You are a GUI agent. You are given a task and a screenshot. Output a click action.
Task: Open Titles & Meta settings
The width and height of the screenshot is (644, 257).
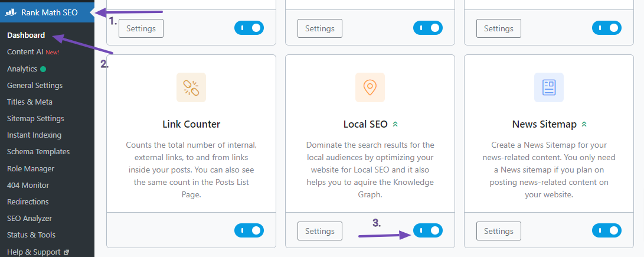coord(30,102)
